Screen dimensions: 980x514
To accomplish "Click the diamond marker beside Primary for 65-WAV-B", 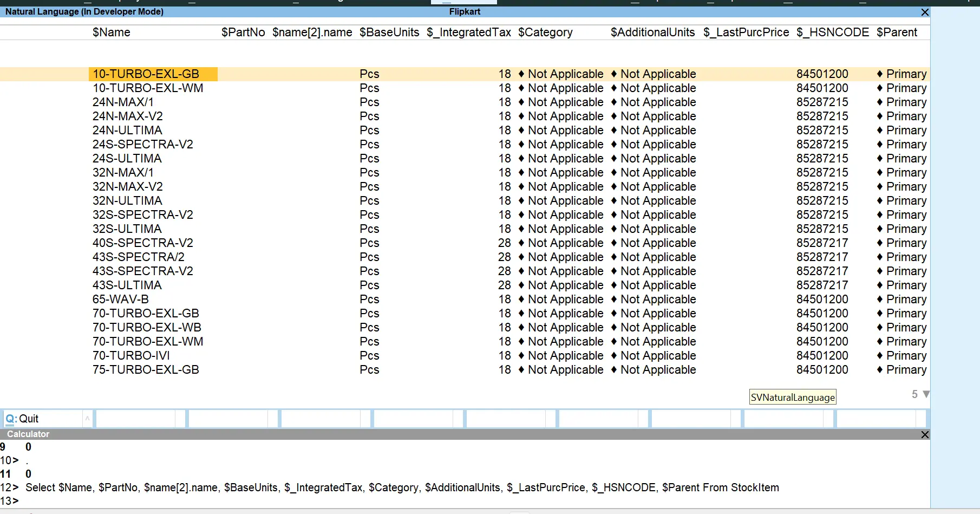I will click(879, 299).
